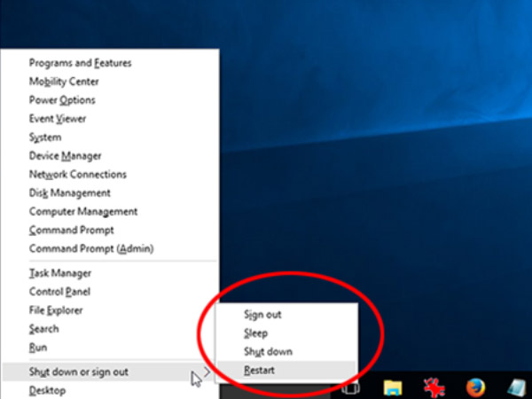This screenshot has height=399, width=532.
Task: Select Power Options entry
Action: point(62,100)
